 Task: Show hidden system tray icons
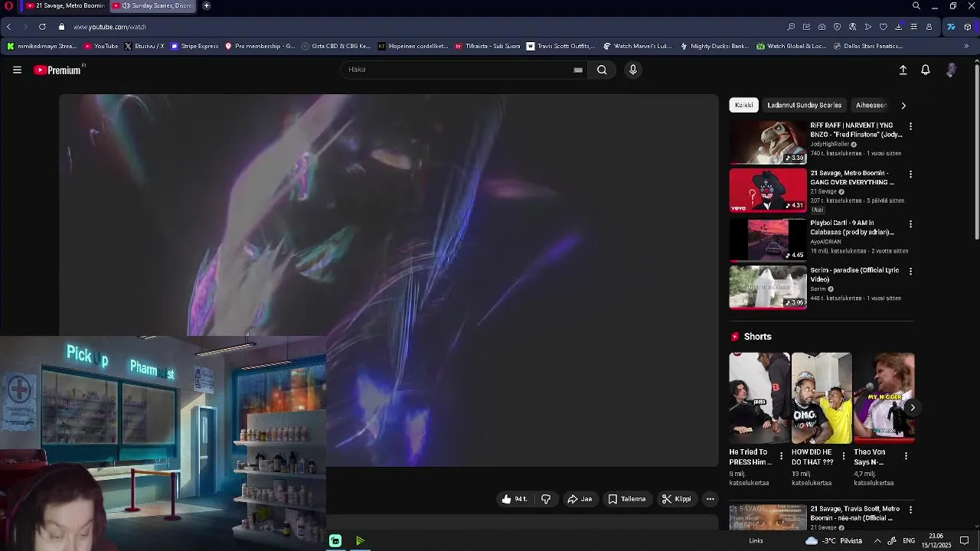click(877, 541)
